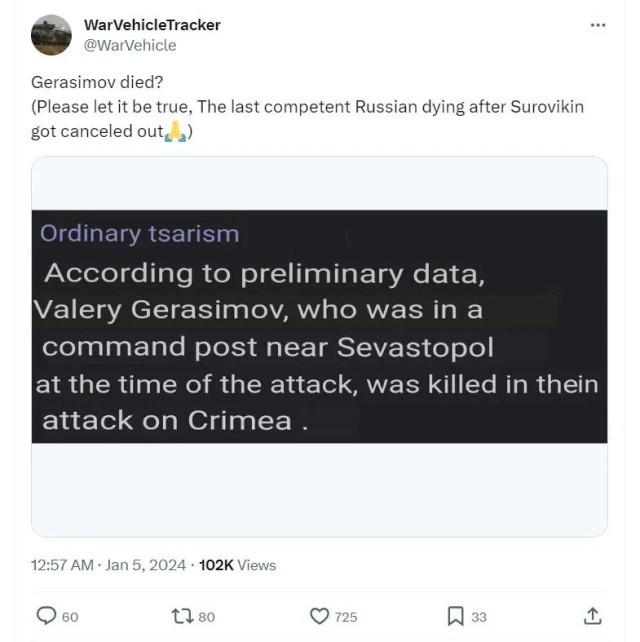This screenshot has height=642, width=640.
Task: Open the tweet's more options ellipsis
Action: point(598,25)
